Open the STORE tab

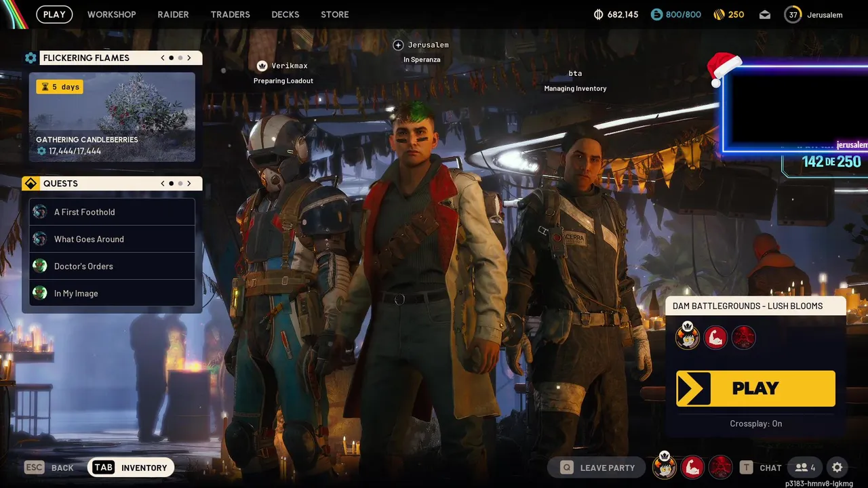click(x=335, y=14)
